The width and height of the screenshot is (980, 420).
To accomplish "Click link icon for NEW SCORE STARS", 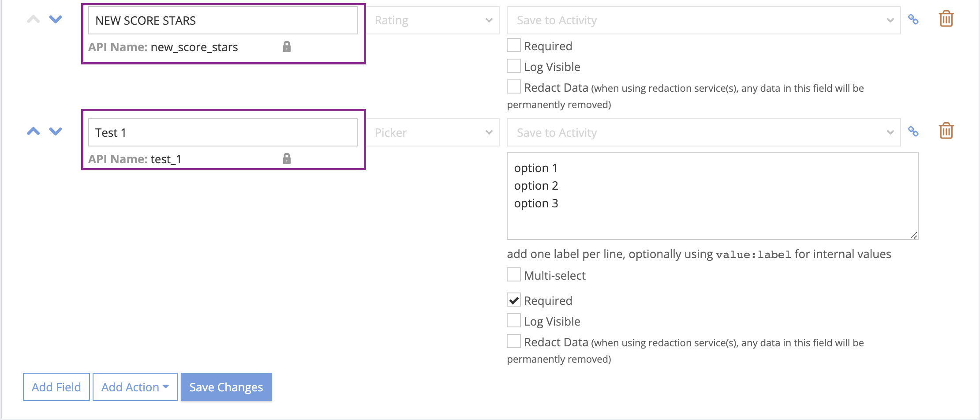I will tap(913, 19).
